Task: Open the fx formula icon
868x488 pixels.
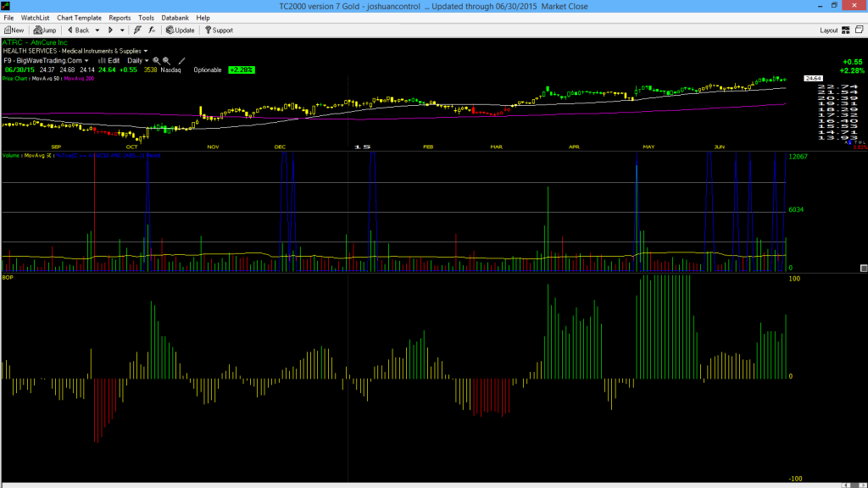Action: [x=152, y=30]
